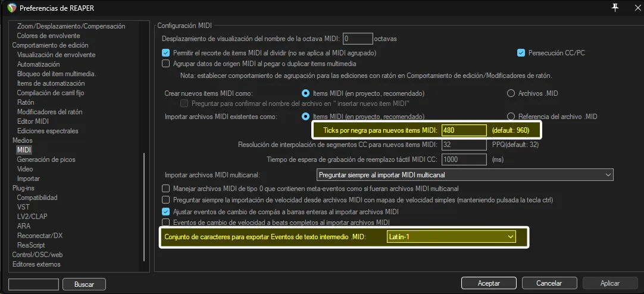
Task: Select the Video preferences page
Action: (x=25, y=169)
